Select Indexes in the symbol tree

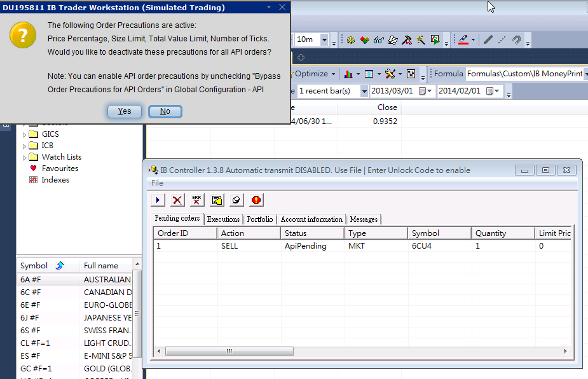coord(49,180)
